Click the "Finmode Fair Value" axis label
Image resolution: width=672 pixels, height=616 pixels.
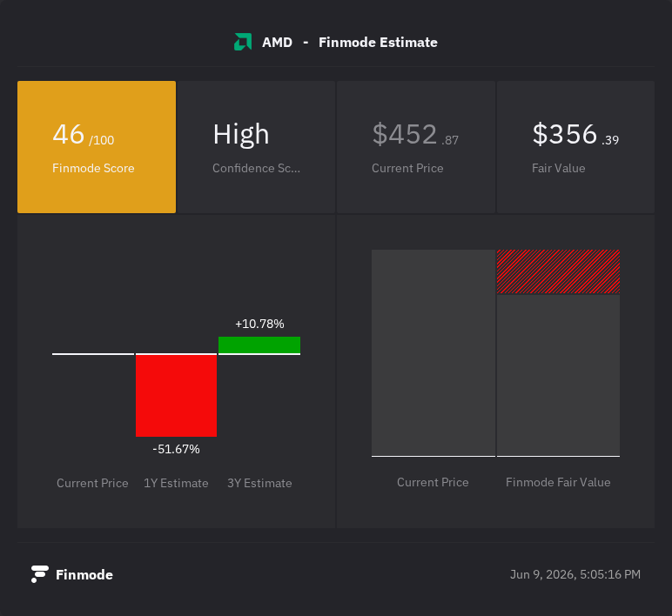[558, 482]
